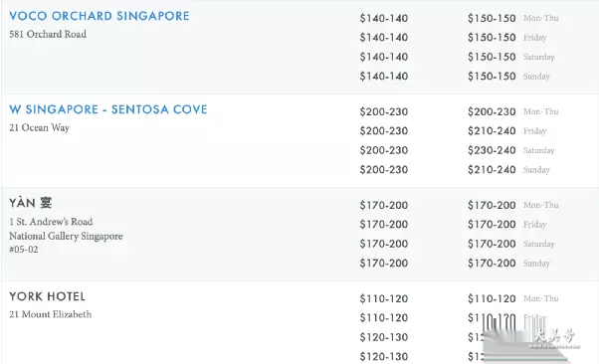Click the last $120-130 price for York Hotel
Screen dimensions: 599x364
pos(384,356)
